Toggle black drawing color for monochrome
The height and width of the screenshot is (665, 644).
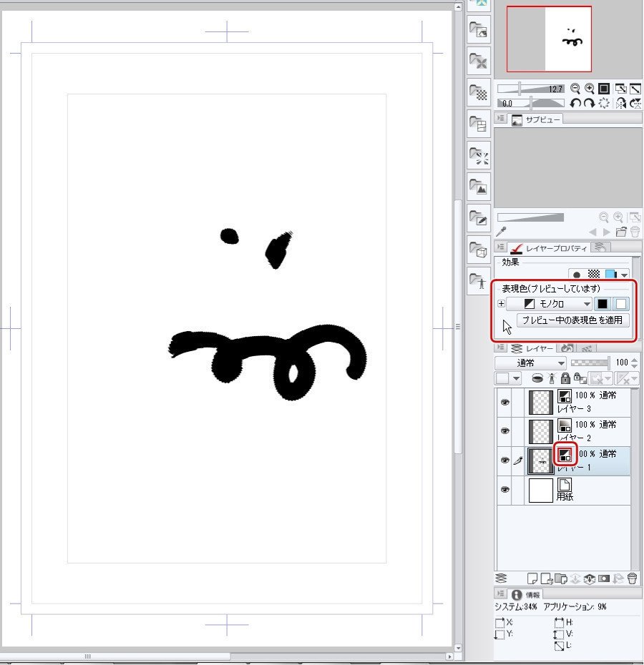point(602,304)
